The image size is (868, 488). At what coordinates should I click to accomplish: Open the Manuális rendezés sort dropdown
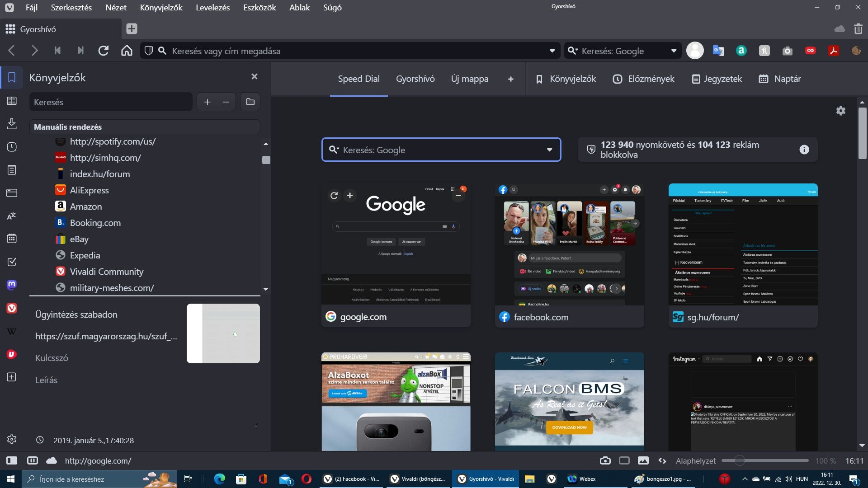[x=145, y=127]
